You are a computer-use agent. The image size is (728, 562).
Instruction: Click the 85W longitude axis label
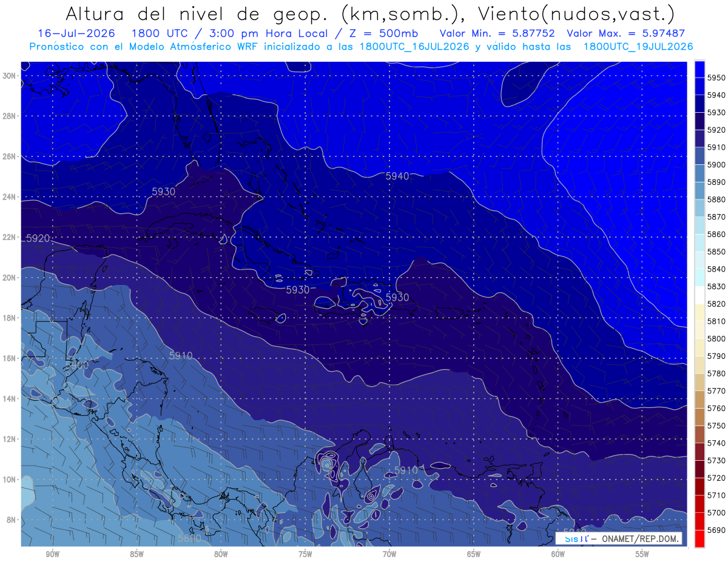tap(136, 554)
